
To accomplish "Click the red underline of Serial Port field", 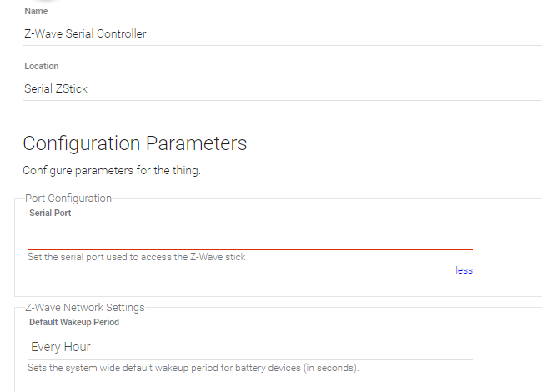I will pyautogui.click(x=250, y=249).
